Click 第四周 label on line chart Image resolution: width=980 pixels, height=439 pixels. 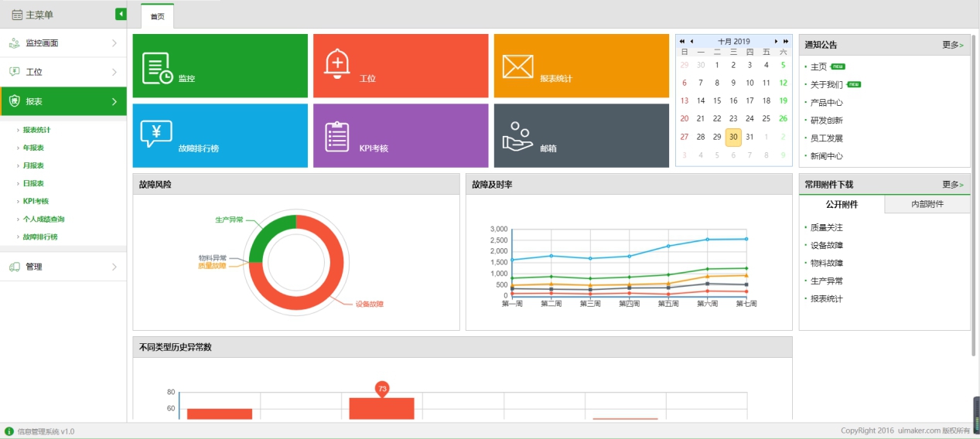click(x=630, y=304)
